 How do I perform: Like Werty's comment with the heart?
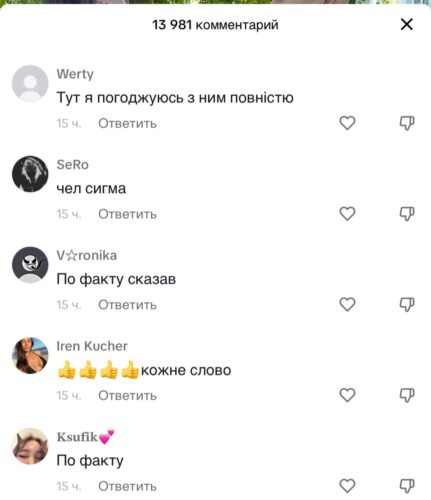pos(347,123)
